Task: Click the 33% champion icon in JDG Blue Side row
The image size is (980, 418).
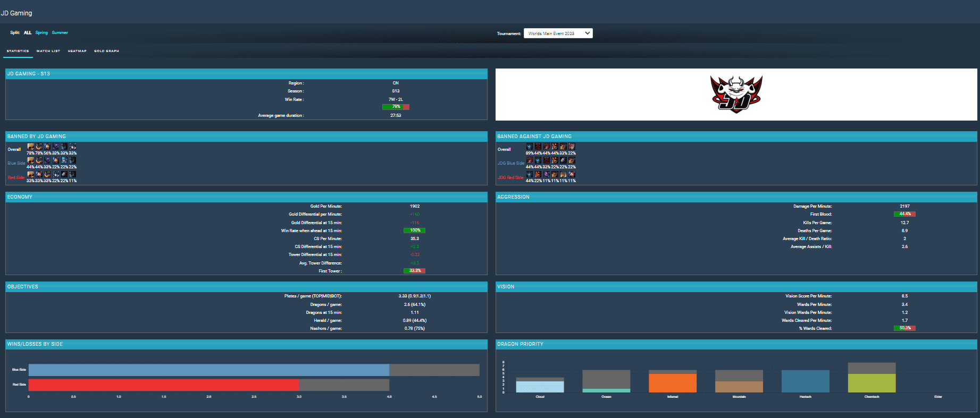Action: coord(547,160)
